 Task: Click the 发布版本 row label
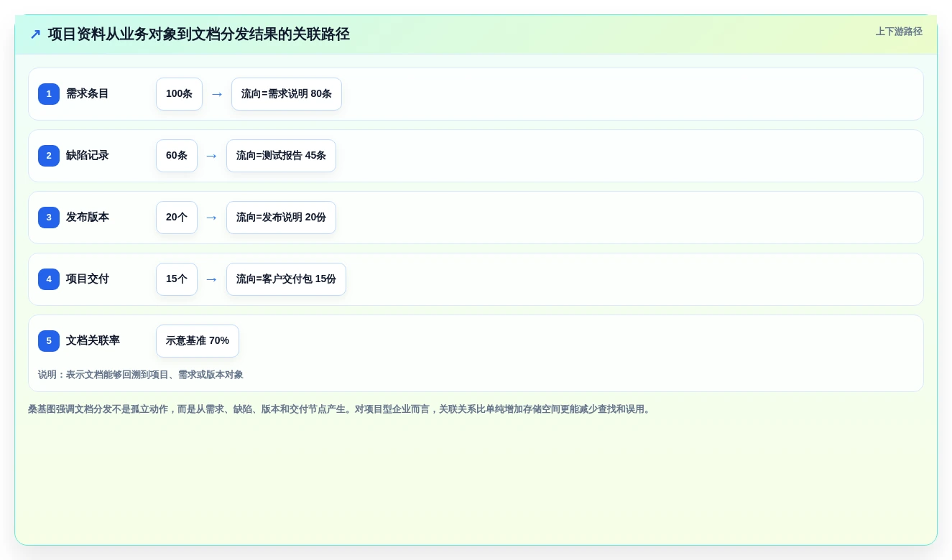coord(88,218)
